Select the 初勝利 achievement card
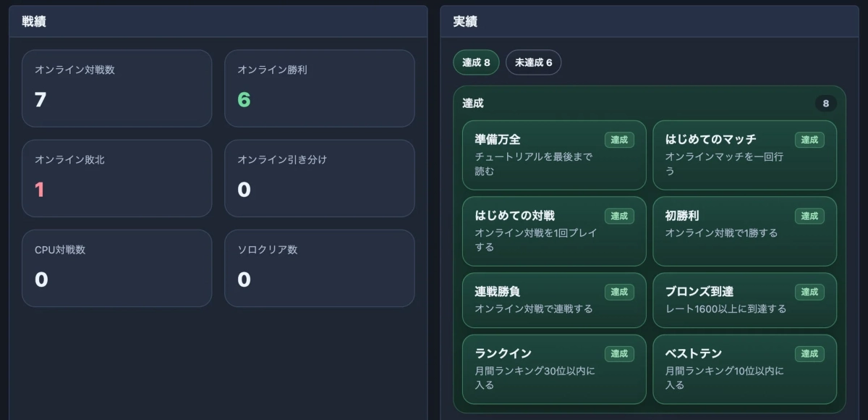 point(744,231)
